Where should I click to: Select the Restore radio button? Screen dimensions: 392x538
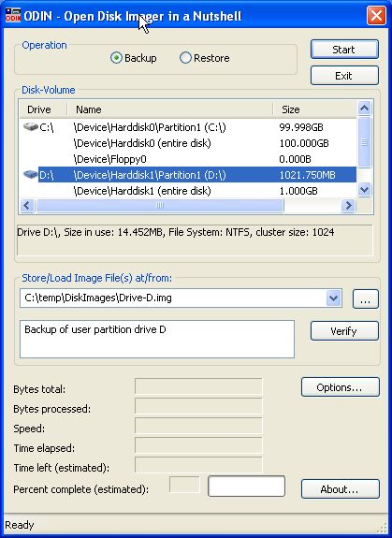click(185, 58)
